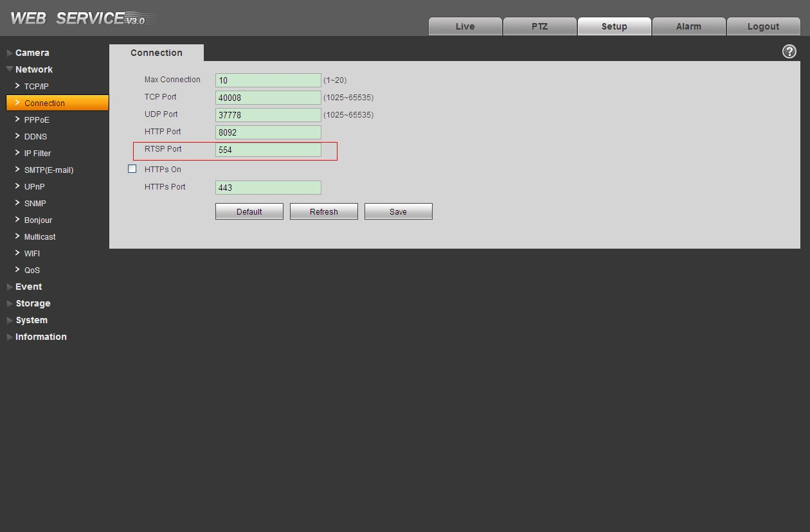Screen dimensions: 810x532
Task: Save the connection settings
Action: coord(398,211)
